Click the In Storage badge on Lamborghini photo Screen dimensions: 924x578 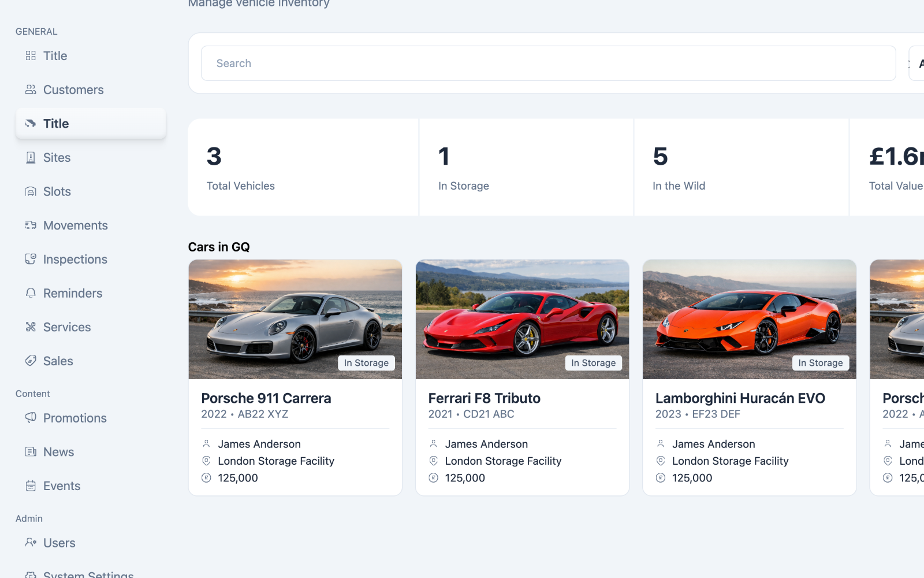point(821,363)
